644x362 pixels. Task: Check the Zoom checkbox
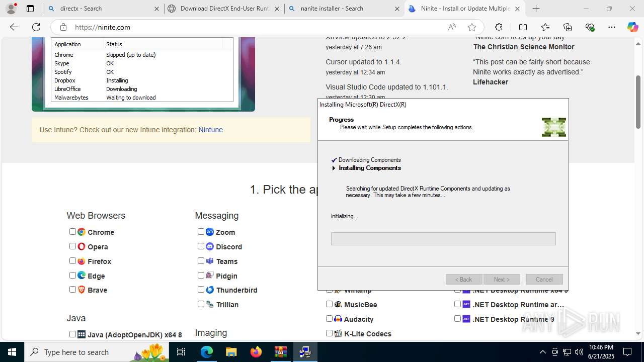(x=201, y=232)
